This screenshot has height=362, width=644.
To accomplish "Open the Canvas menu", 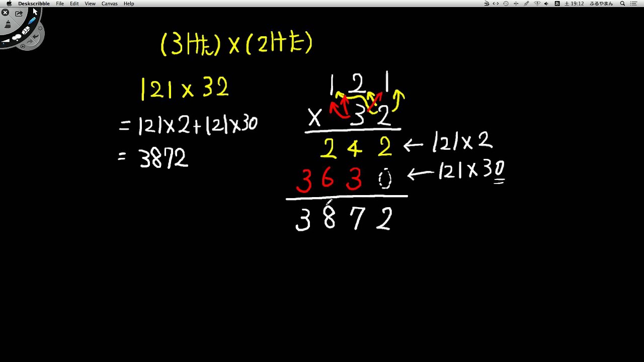I will coord(110,4).
